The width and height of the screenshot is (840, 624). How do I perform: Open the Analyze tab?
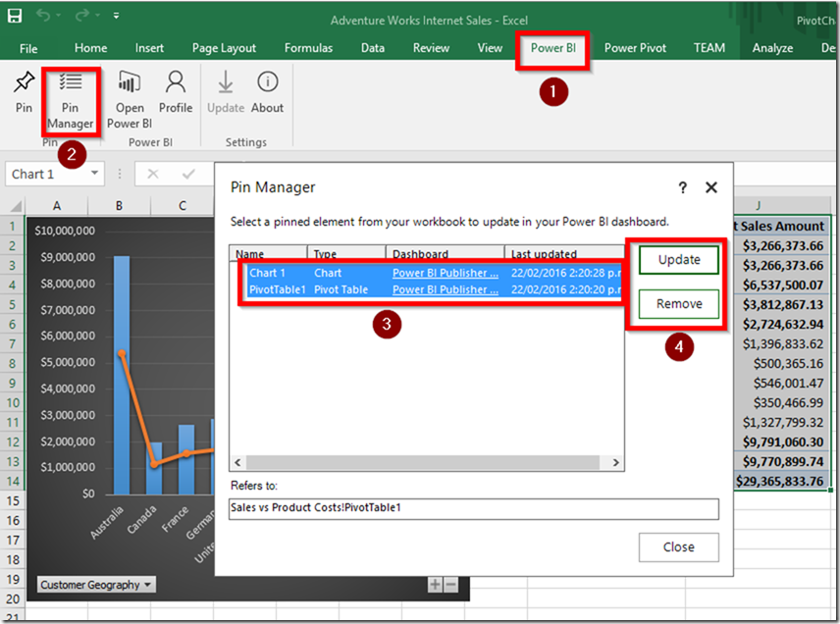[x=772, y=48]
